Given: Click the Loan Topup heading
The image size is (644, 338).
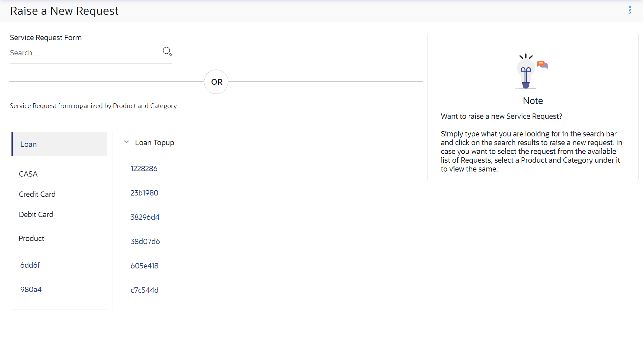Looking at the screenshot, I should pyautogui.click(x=154, y=143).
